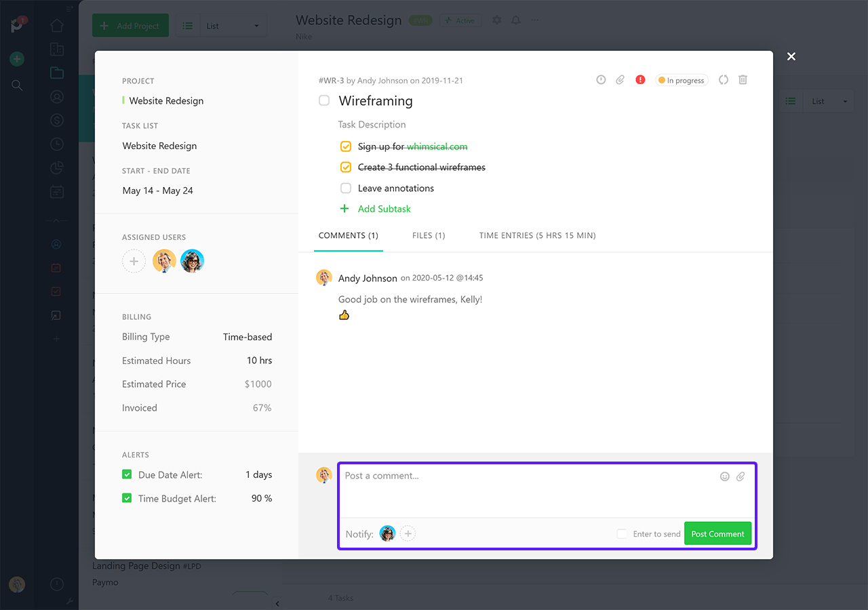Disable the Time Budget Alert checkbox

click(x=127, y=498)
